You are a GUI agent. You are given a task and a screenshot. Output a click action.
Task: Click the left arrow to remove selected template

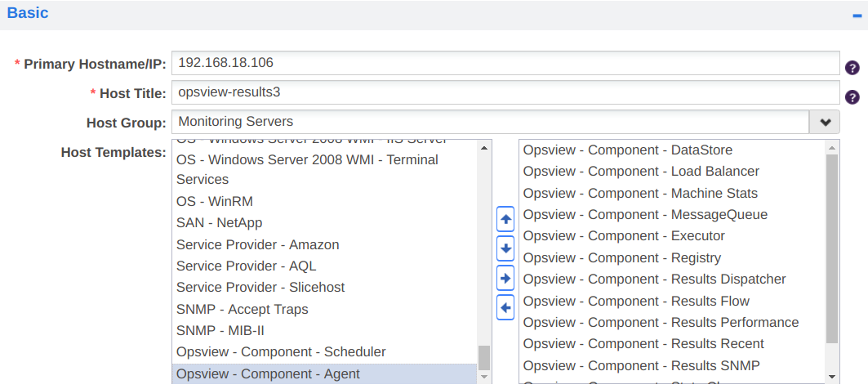(505, 307)
